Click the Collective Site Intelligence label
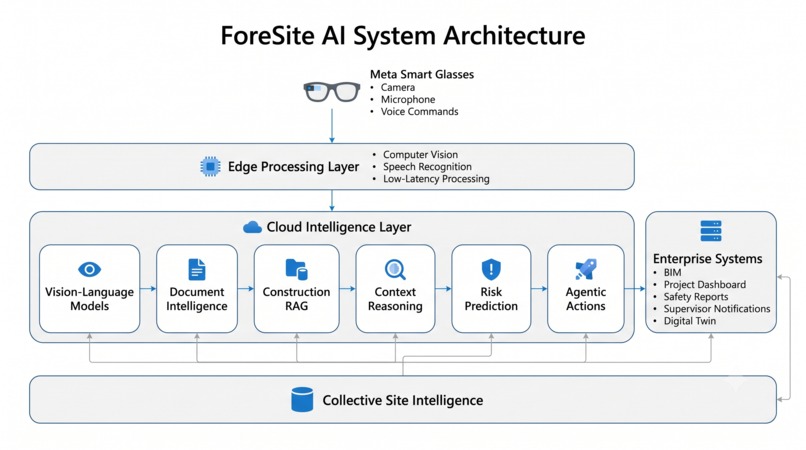The width and height of the screenshot is (806, 450). click(403, 400)
